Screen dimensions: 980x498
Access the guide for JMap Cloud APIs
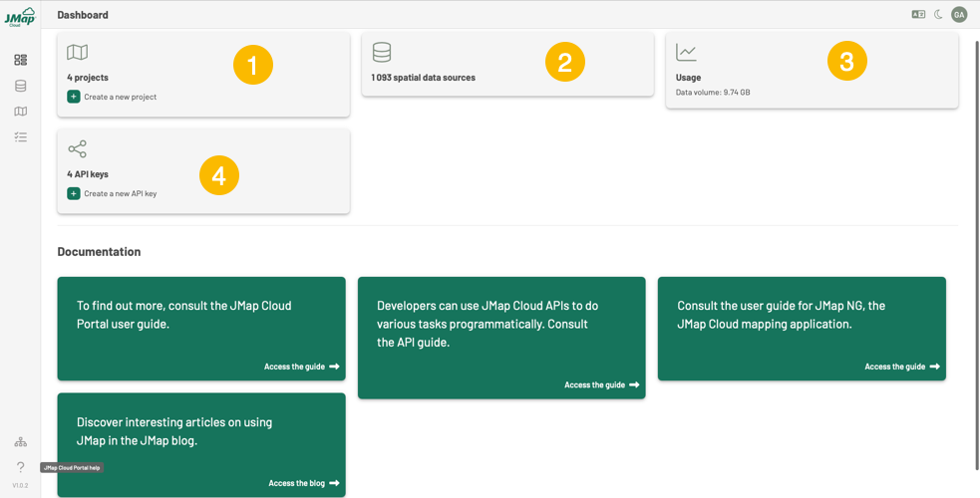[x=601, y=384]
